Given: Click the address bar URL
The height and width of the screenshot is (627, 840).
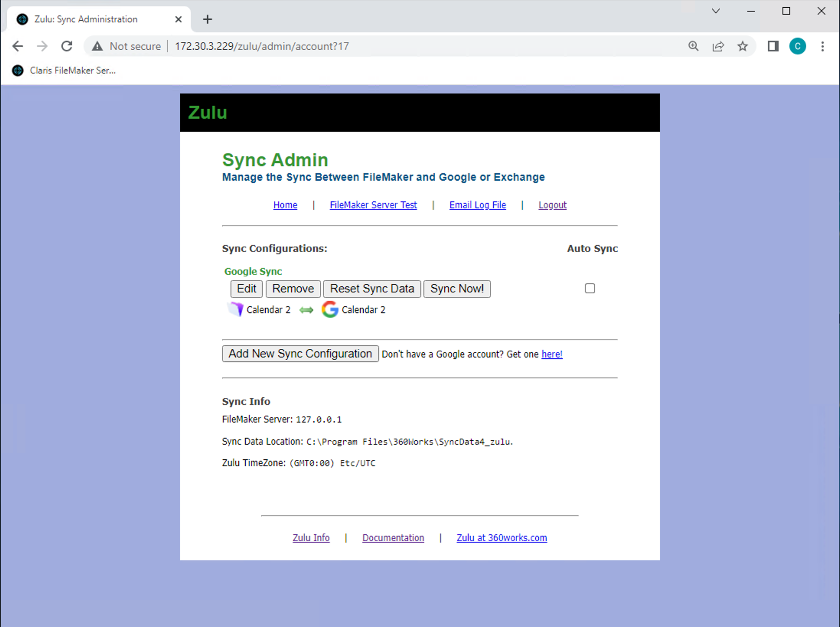Looking at the screenshot, I should [262, 46].
